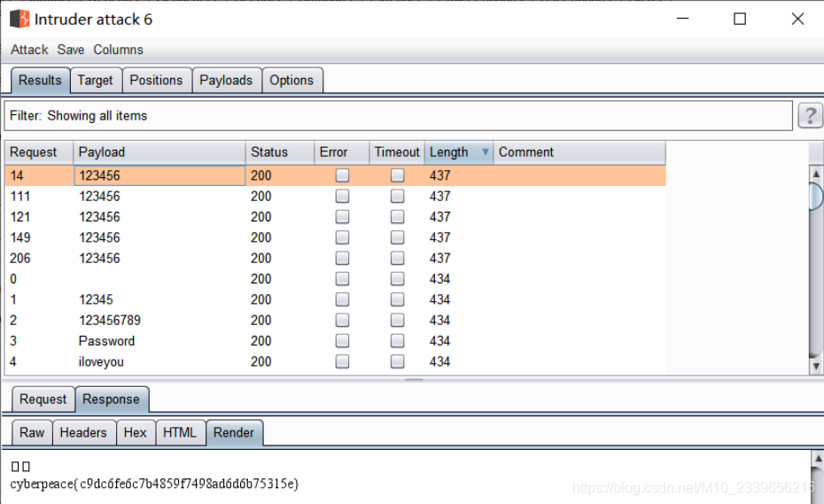The width and height of the screenshot is (824, 504).
Task: Click the response pane scroll up arrow
Action: pyautogui.click(x=818, y=459)
